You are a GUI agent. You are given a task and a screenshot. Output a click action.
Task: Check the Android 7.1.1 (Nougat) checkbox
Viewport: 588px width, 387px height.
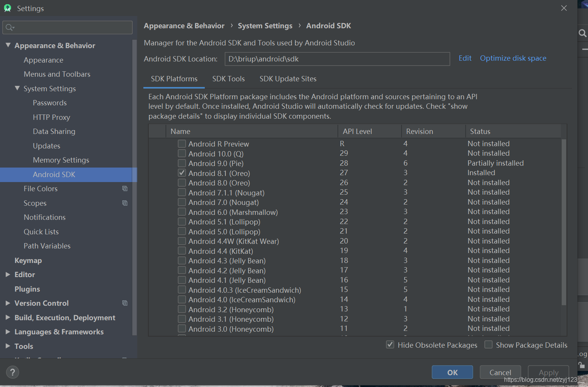click(182, 192)
